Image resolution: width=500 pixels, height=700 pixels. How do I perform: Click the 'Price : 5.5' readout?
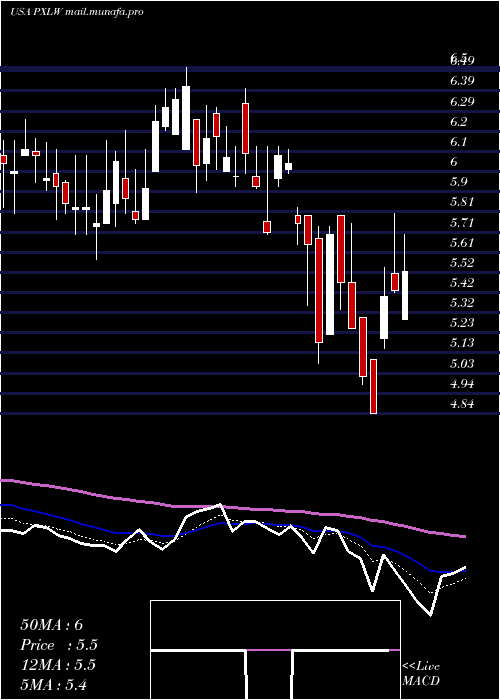[x=59, y=645]
